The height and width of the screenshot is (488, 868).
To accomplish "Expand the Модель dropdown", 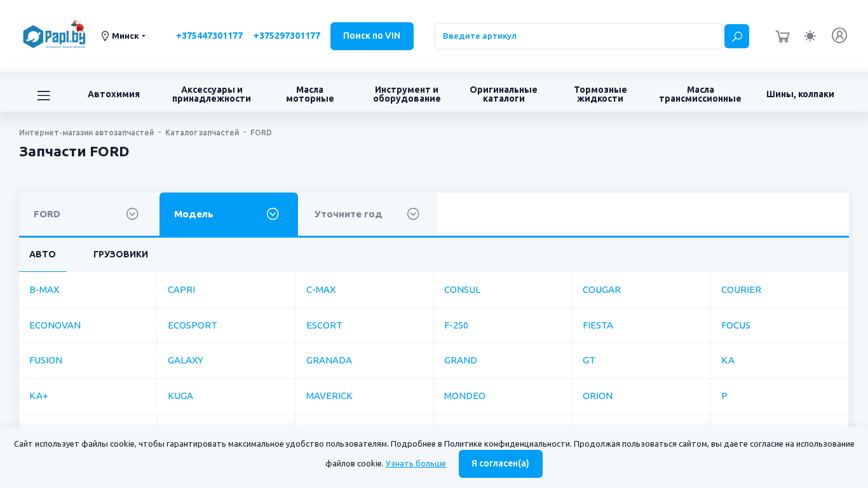I will (229, 214).
